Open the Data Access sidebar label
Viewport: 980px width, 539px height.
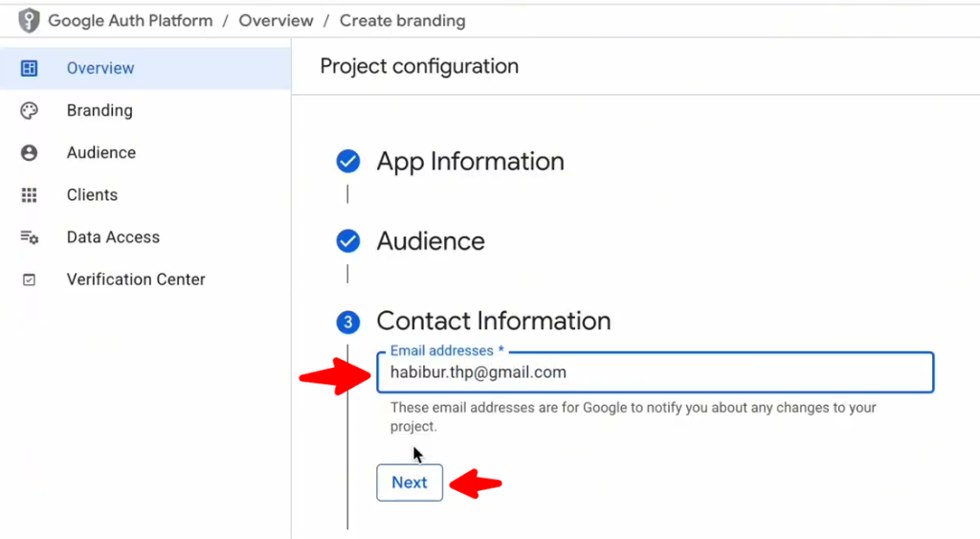[113, 237]
